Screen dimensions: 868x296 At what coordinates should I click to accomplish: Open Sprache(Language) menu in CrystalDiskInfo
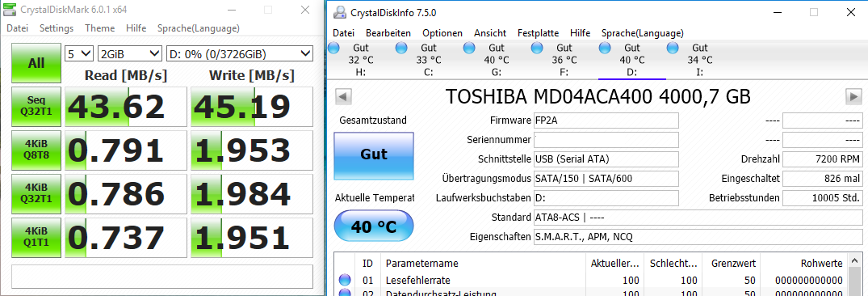pos(643,33)
